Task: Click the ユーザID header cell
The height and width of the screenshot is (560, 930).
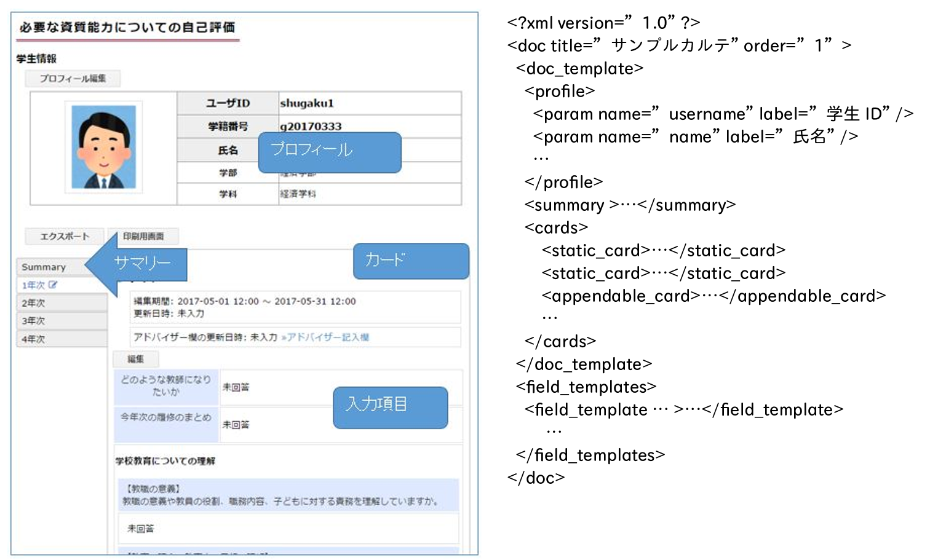Action: (228, 103)
